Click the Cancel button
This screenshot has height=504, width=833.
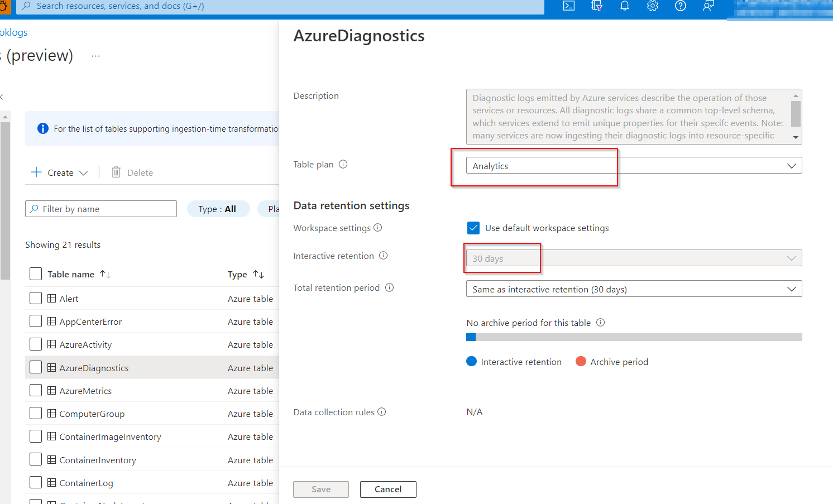tap(388, 489)
